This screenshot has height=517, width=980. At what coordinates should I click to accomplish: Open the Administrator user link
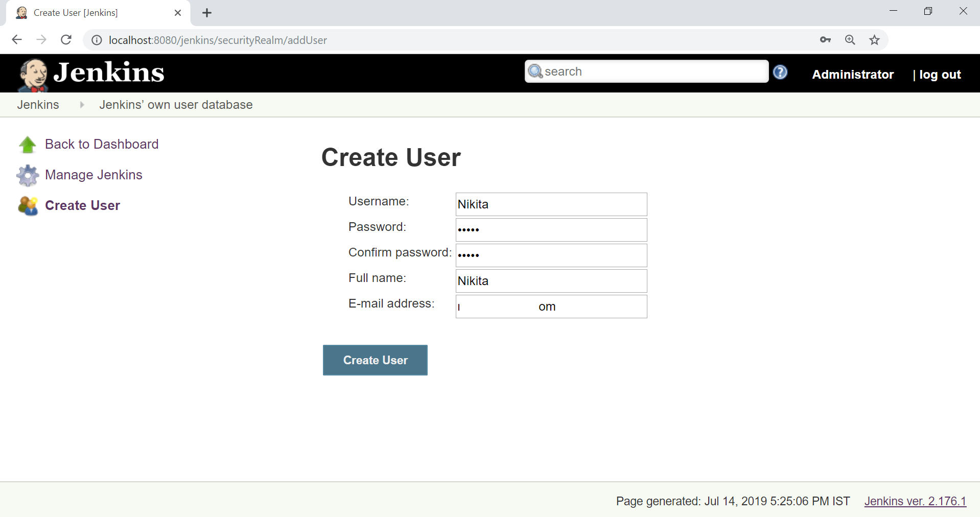[x=853, y=75]
